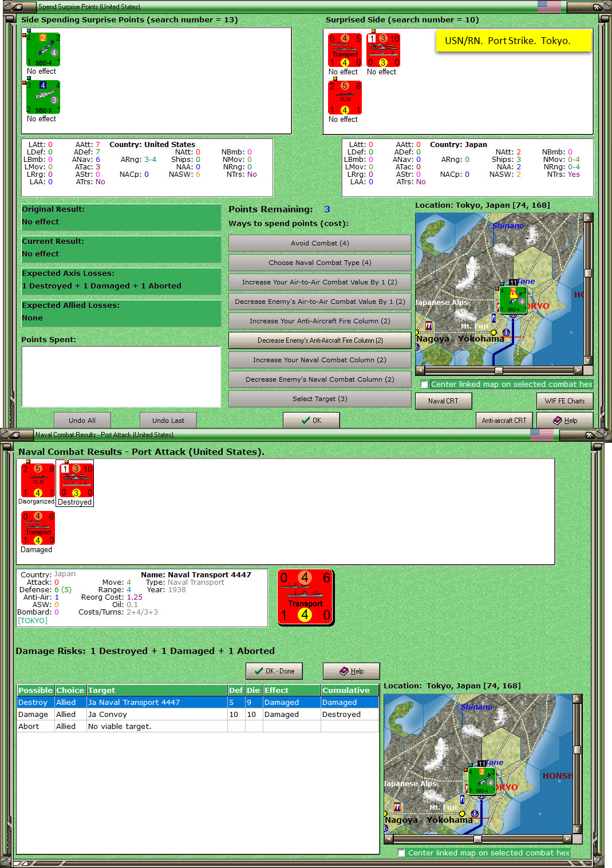This screenshot has height=868, width=612.
Task: Open Help in the Spend Surprise Points window
Action: coord(565,421)
